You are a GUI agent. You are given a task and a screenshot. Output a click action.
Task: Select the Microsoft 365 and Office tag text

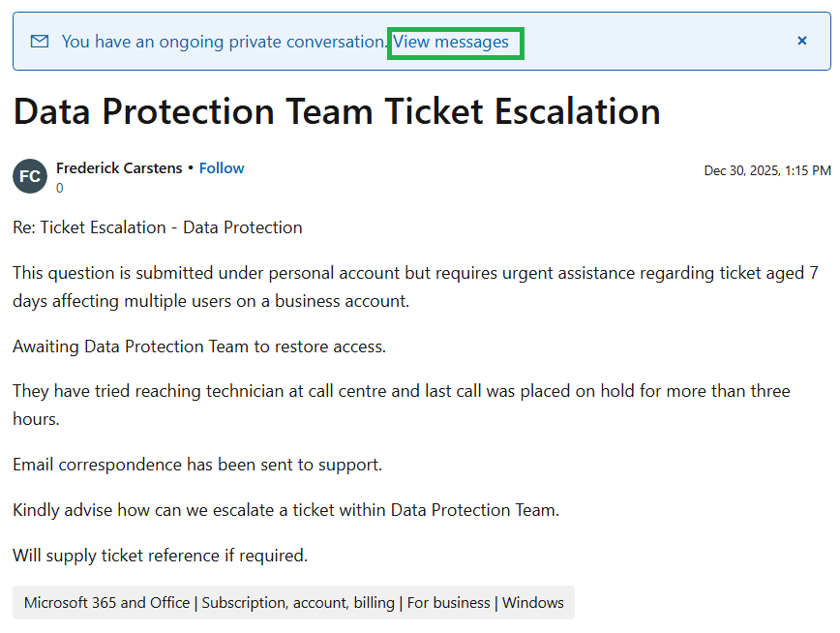coord(106,602)
